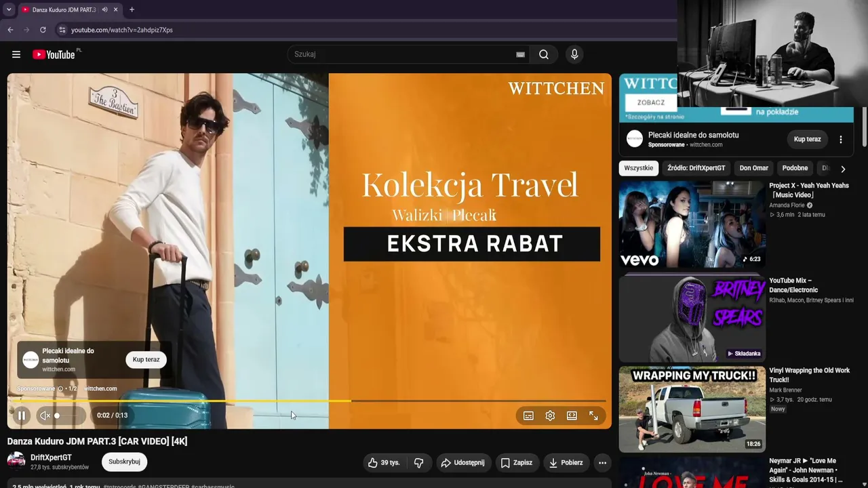
Task: Select the Wszystkie filter chip
Action: 639,168
